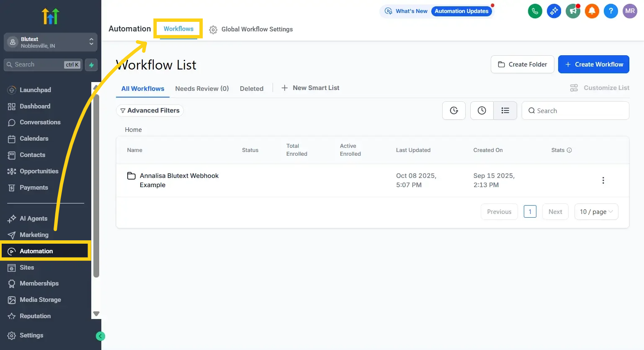Screen dimensions: 644x350
Task: Click the sidebar scroll down arrow
Action: coord(96,314)
